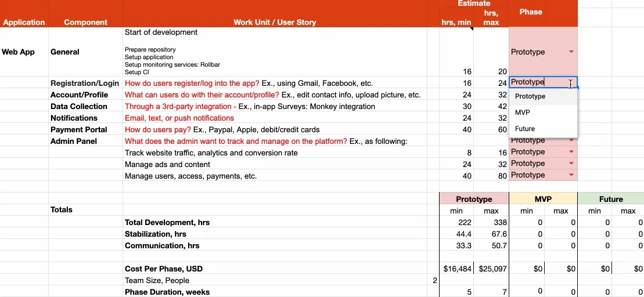This screenshot has width=644, height=297.
Task: Click the "Email, text, or push notifications" cell
Action: point(275,118)
